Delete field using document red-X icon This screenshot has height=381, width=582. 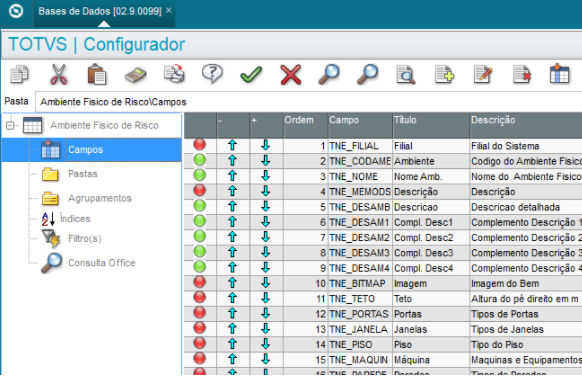click(x=522, y=74)
